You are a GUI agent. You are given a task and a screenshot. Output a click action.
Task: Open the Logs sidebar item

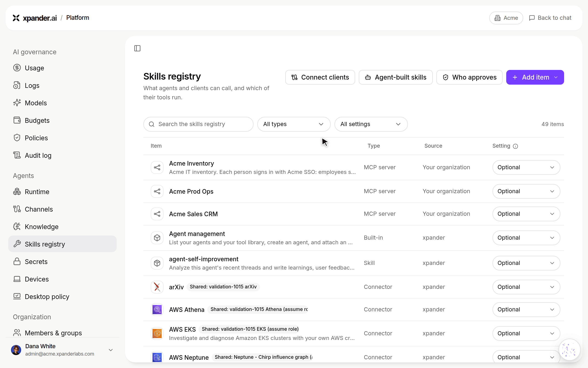pos(62,85)
